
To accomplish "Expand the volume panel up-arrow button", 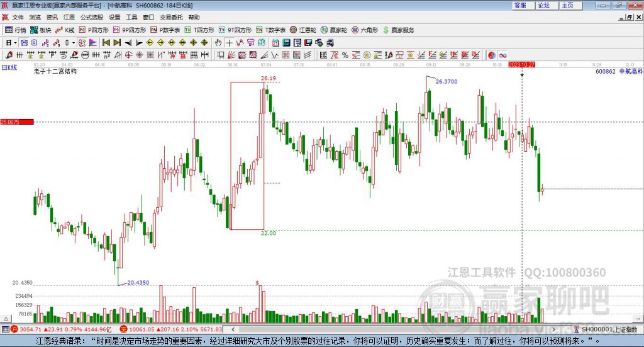I will [6, 319].
